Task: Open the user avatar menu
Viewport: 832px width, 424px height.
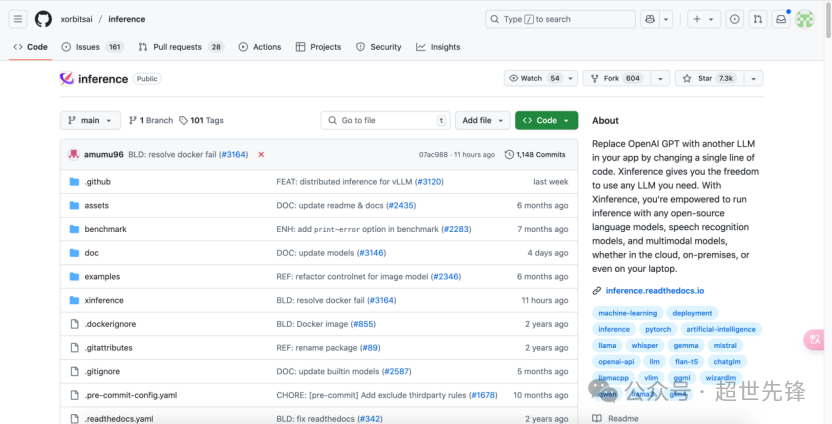Action: click(804, 19)
